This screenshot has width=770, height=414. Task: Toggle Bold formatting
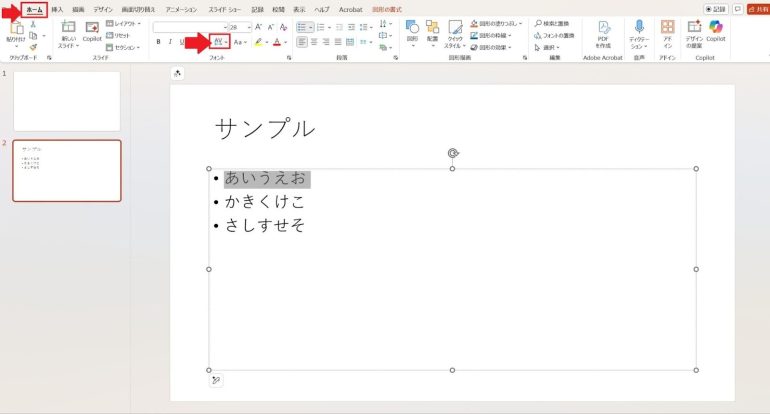coord(158,42)
